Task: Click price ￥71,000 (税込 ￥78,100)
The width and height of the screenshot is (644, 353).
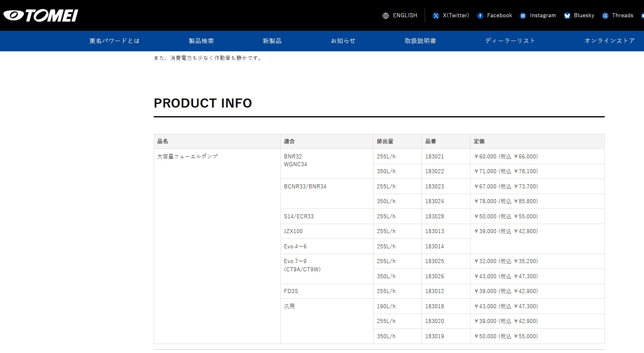Action: point(506,171)
